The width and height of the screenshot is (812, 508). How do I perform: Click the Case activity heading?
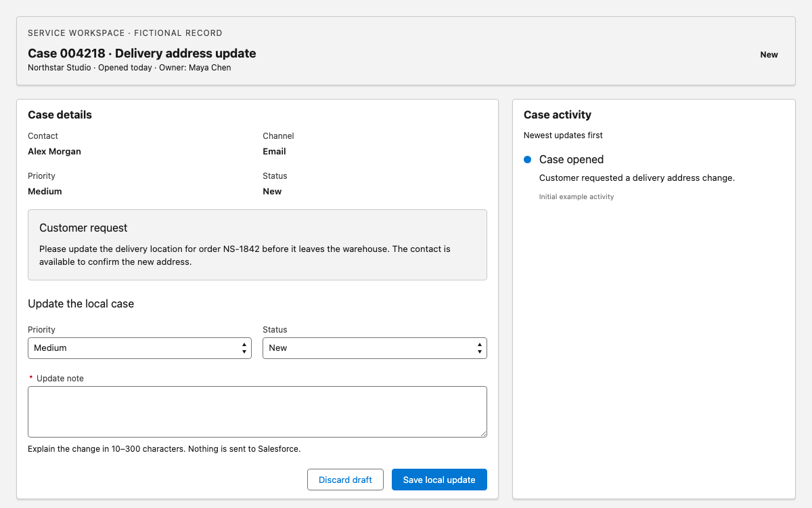tap(558, 115)
